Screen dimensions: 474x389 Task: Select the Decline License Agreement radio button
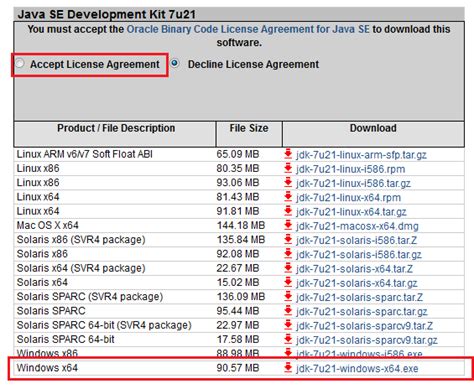pos(175,63)
